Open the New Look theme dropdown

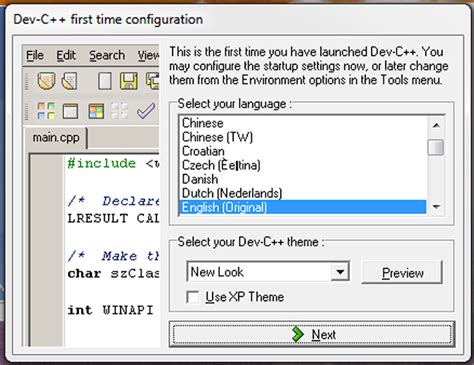340,272
